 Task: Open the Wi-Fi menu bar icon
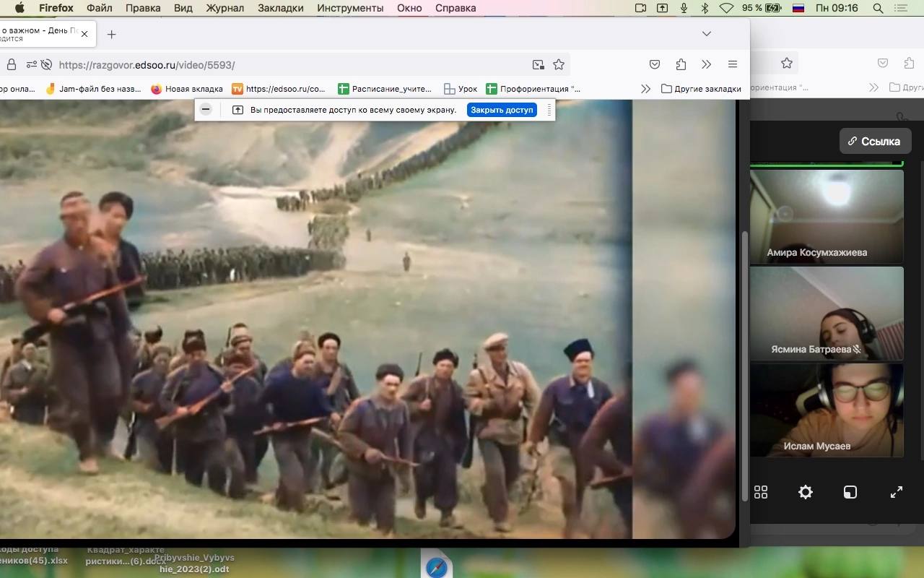pyautogui.click(x=727, y=8)
